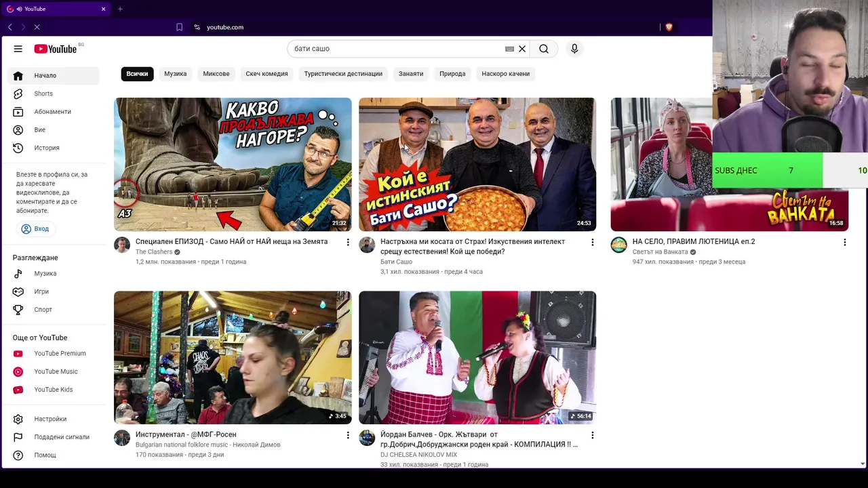868x488 pixels.
Task: Click the youtube.com address bar
Action: [x=224, y=27]
